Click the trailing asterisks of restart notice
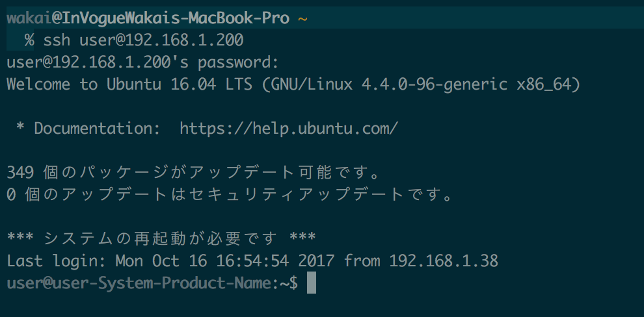644x317 pixels. [302, 237]
